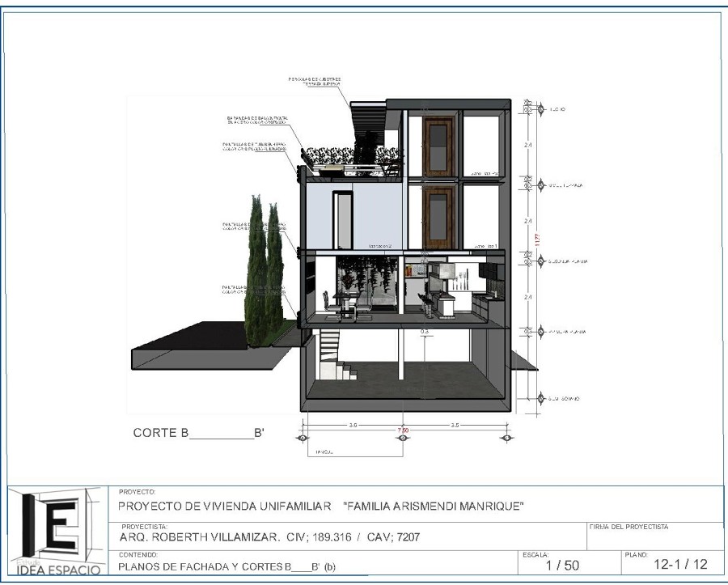Select the rooftop terrace planter vegetation

click(349, 156)
